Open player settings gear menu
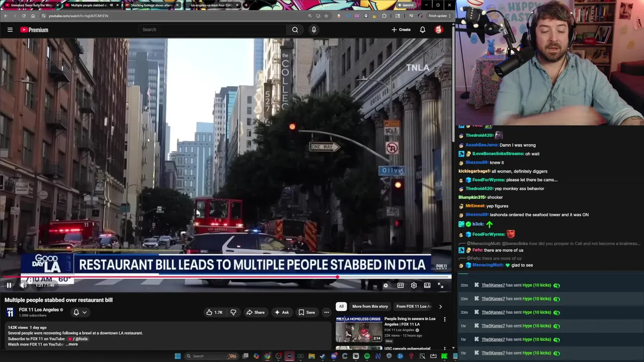 coord(414,285)
